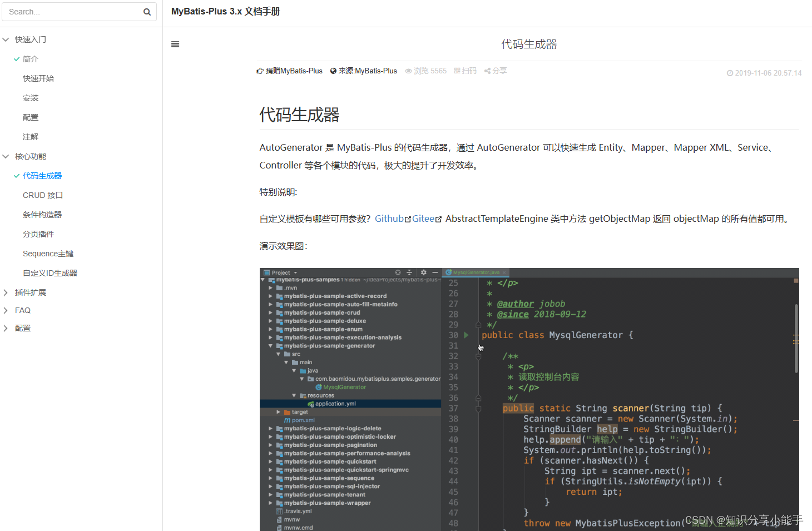Click line number 37 in gutter

click(x=453, y=408)
